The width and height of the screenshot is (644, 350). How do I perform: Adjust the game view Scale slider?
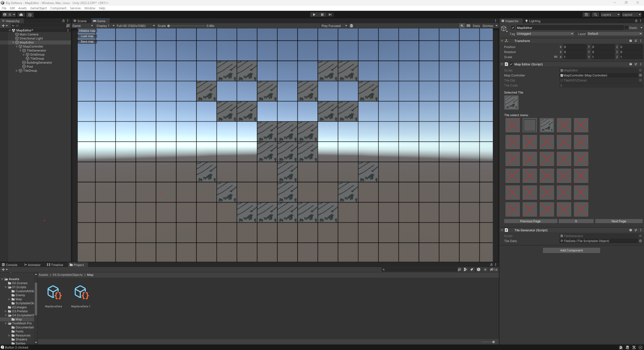(169, 26)
